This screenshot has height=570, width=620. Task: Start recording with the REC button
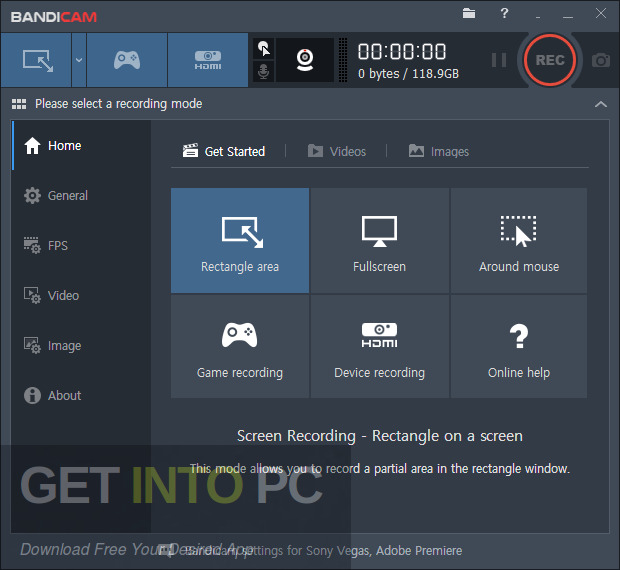550,60
